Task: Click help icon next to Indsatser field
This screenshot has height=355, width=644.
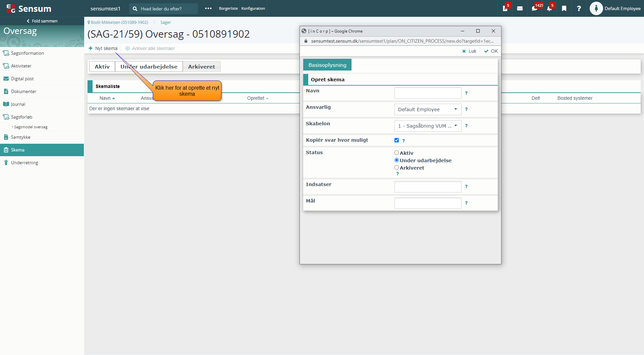Action: click(x=466, y=186)
